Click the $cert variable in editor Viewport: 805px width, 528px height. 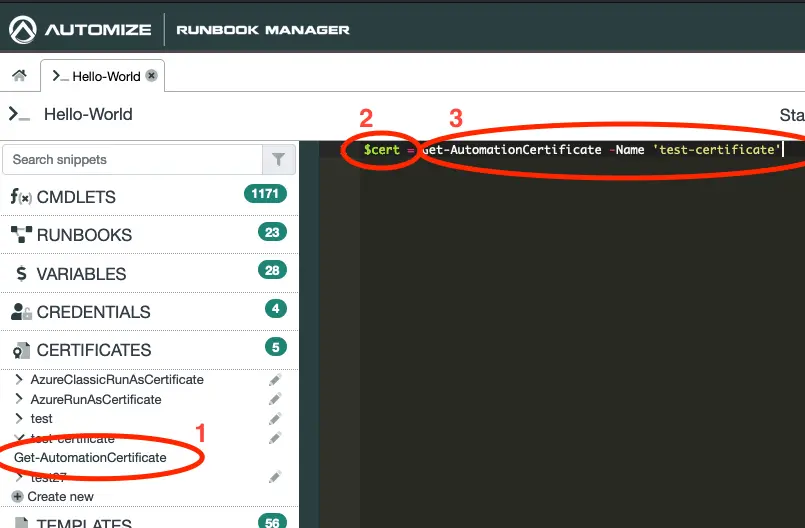click(x=381, y=149)
